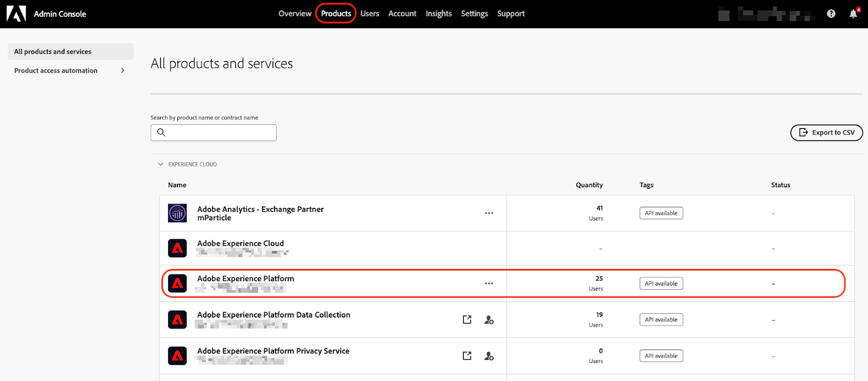Open Adobe Experience Platform product link
The height and width of the screenshot is (381, 868).
[x=246, y=278]
